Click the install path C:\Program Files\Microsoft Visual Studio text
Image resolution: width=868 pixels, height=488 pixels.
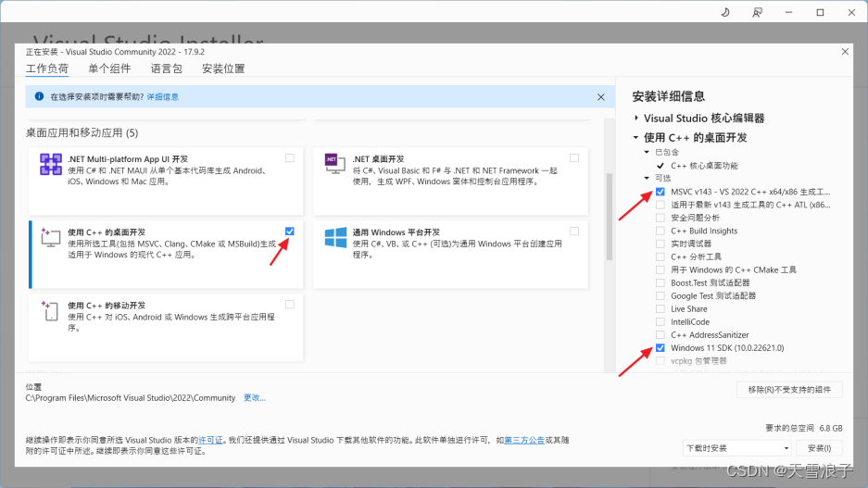click(x=130, y=398)
